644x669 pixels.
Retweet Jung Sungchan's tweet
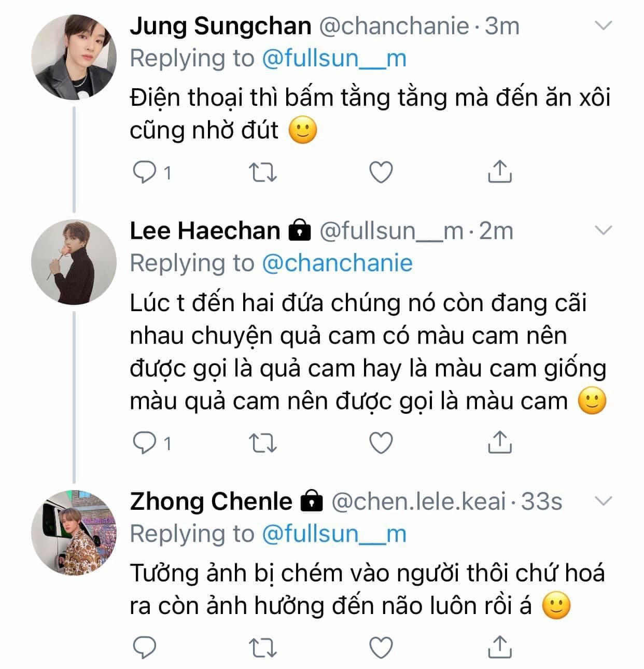pos(263,172)
